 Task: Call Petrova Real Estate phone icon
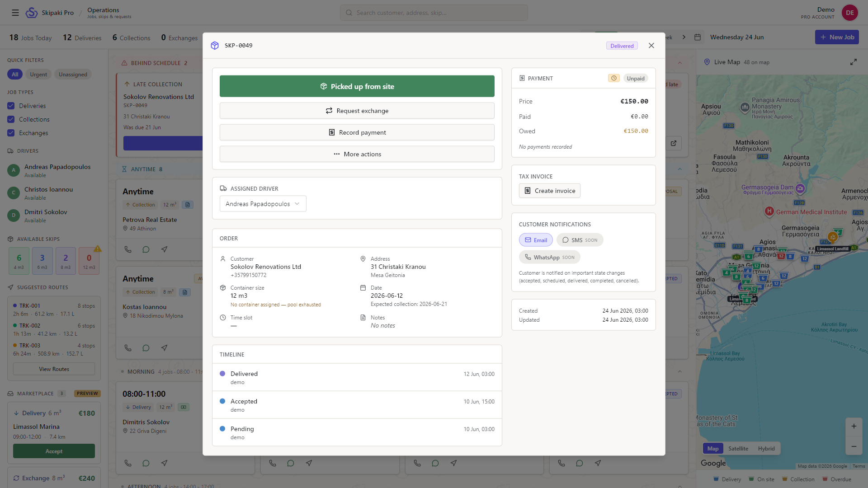pyautogui.click(x=128, y=249)
